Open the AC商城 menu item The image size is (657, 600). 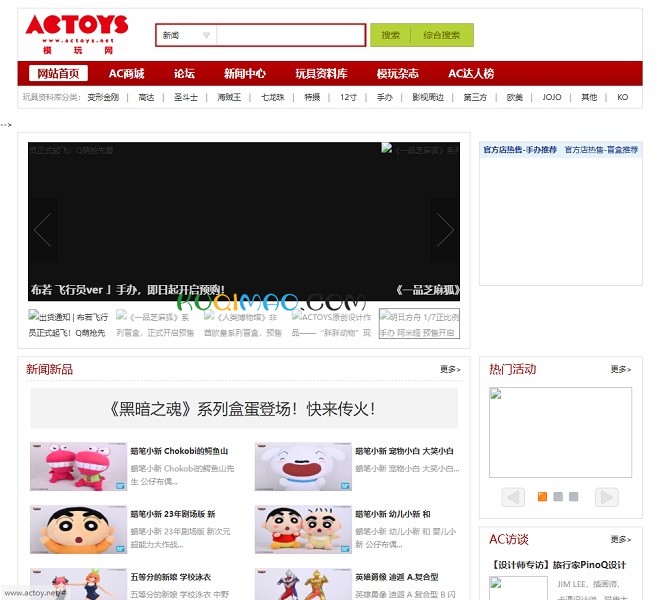(127, 74)
